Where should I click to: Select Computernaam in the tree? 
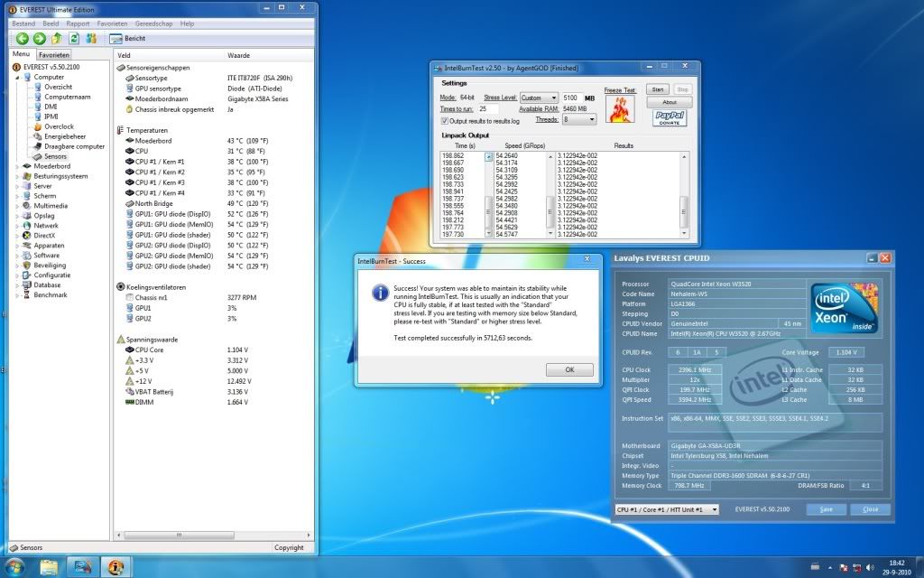[67, 98]
